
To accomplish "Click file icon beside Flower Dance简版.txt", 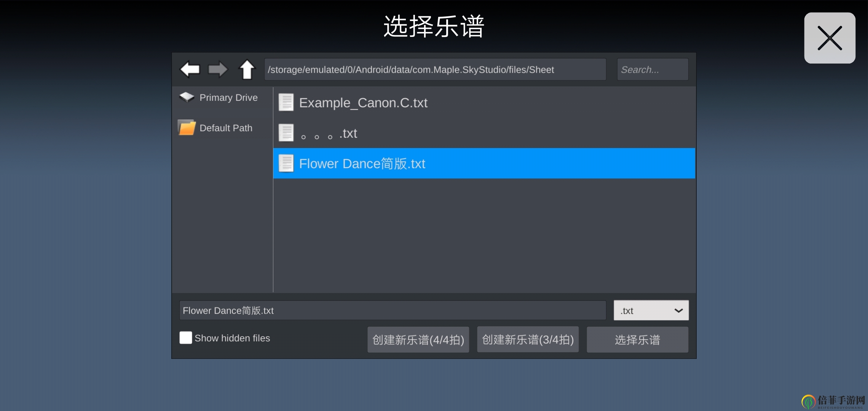I will coord(286,163).
